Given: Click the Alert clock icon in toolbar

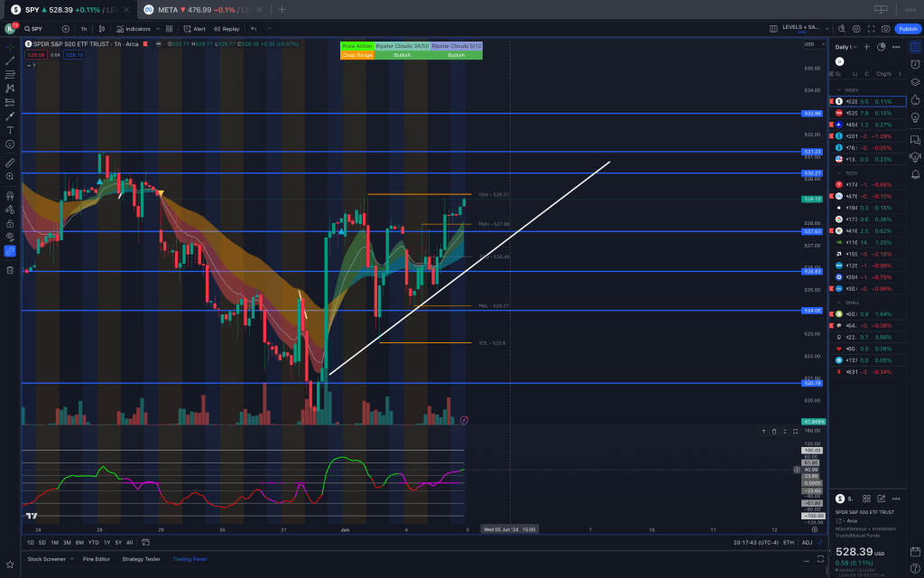Looking at the screenshot, I should coord(194,28).
